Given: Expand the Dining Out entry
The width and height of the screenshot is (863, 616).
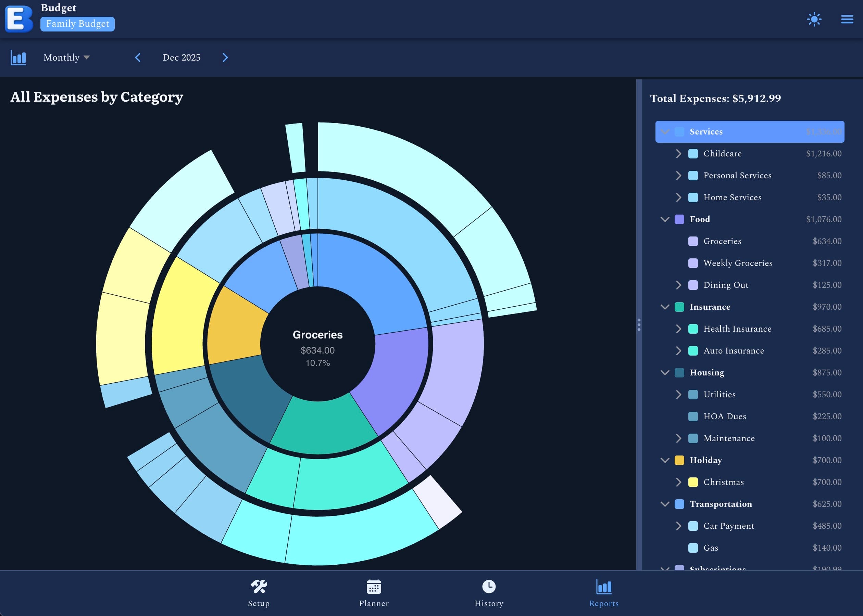Looking at the screenshot, I should pos(679,285).
